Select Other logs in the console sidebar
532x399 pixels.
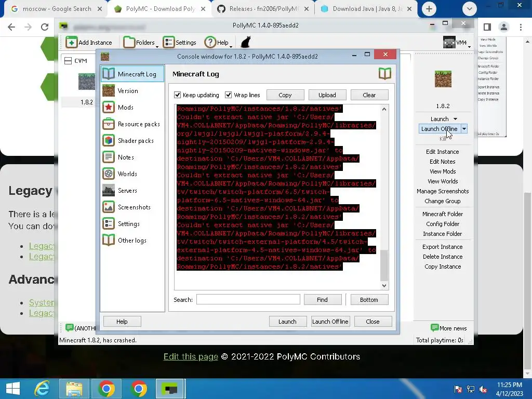(132, 240)
